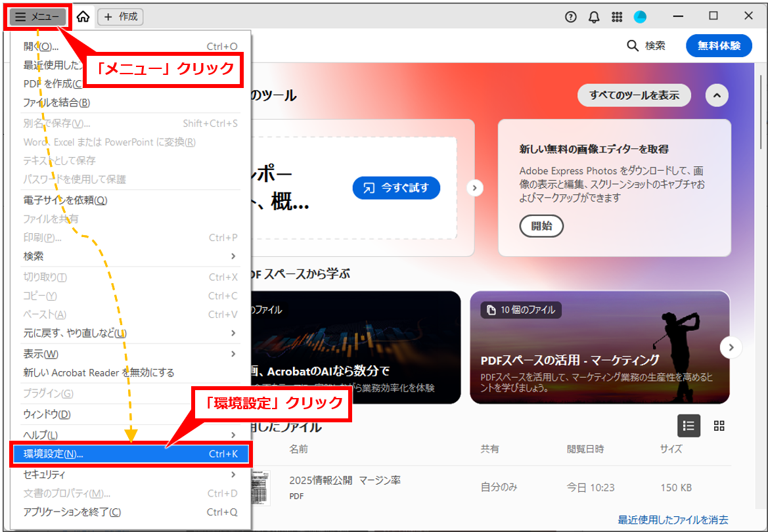Select 新しい Acrobat Reader を無効にする
The width and height of the screenshot is (768, 532).
click(130, 373)
